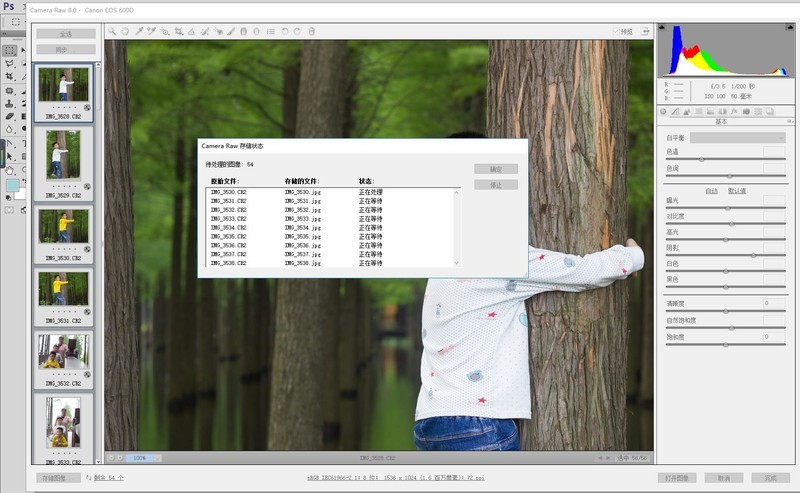Pick the White Balance eyedropper tool
800x493 pixels.
click(139, 31)
